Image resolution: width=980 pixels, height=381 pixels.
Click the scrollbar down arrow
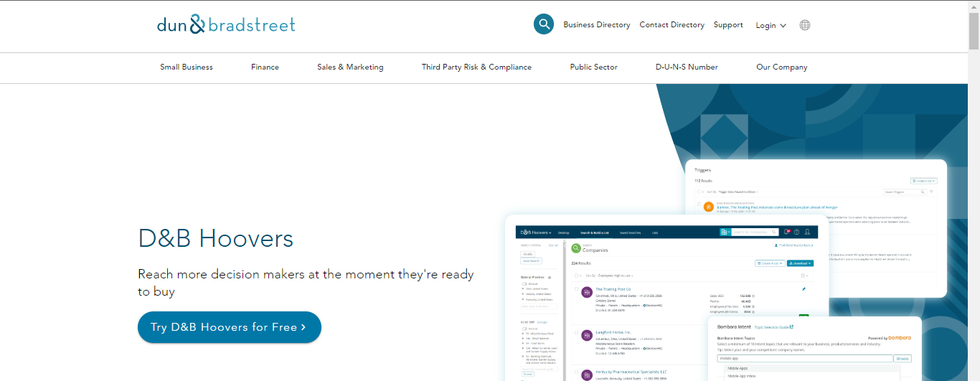coord(974,375)
